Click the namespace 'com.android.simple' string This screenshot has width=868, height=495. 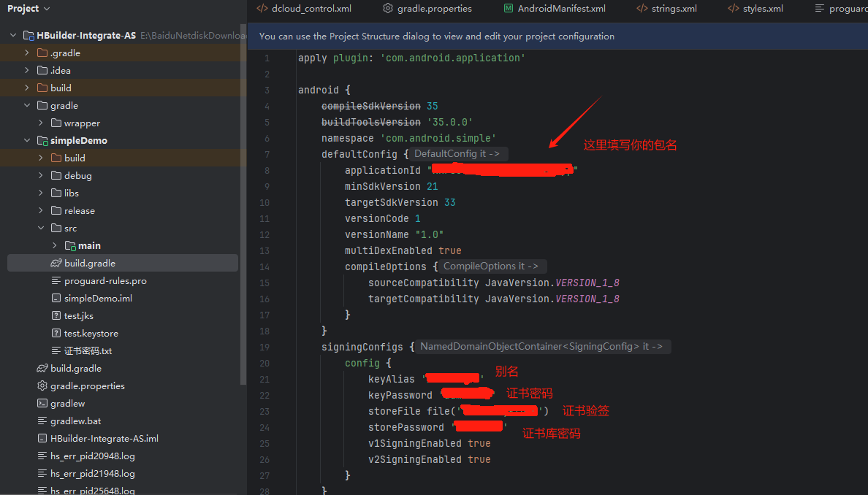[438, 138]
